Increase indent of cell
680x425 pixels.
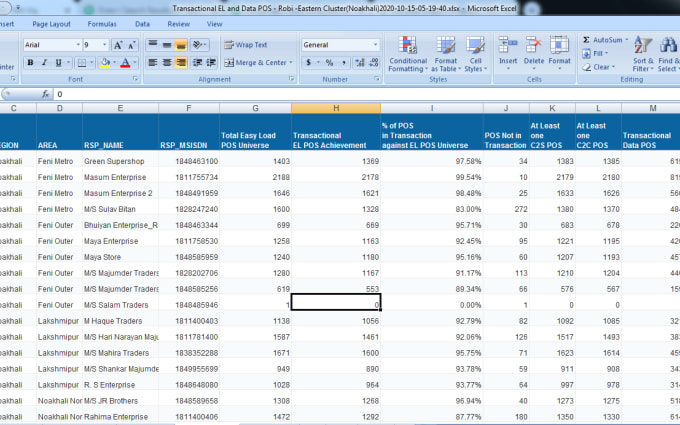(x=211, y=63)
